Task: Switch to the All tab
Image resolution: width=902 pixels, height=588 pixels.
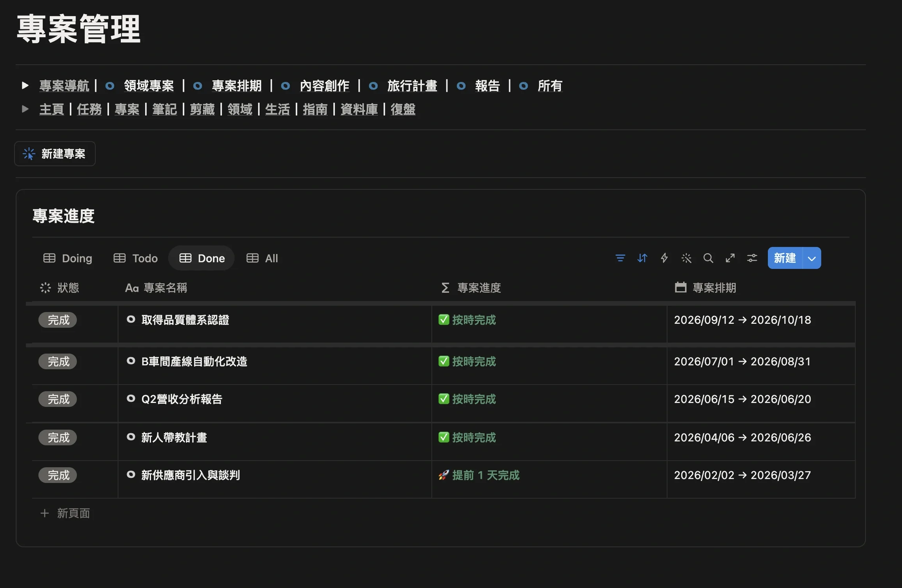Action: coord(262,258)
